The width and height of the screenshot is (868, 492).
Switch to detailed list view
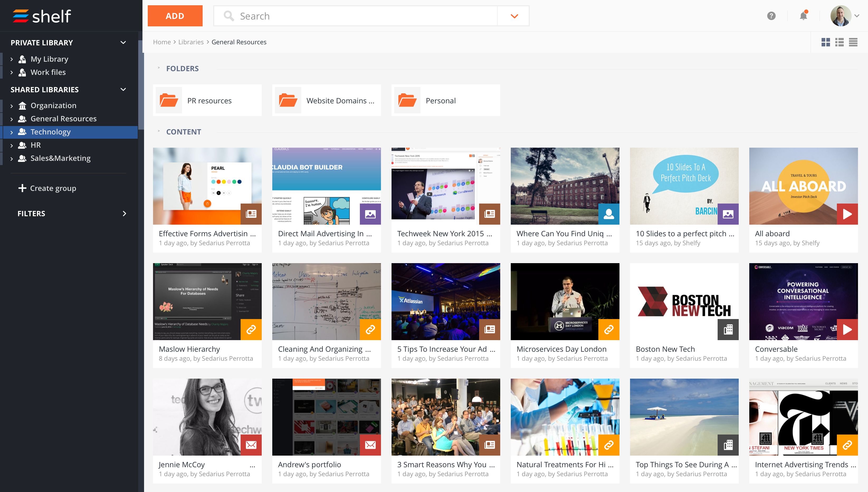pos(839,42)
